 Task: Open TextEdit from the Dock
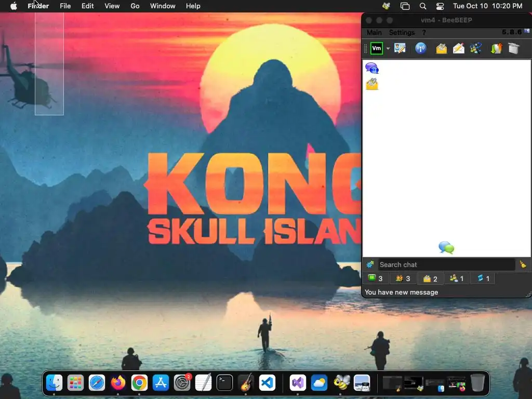204,383
